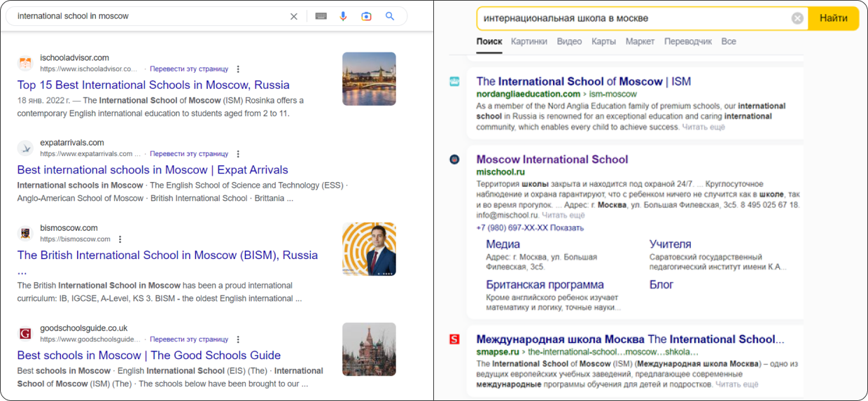Start voice search with the microphone icon
The image size is (868, 401).
(343, 16)
